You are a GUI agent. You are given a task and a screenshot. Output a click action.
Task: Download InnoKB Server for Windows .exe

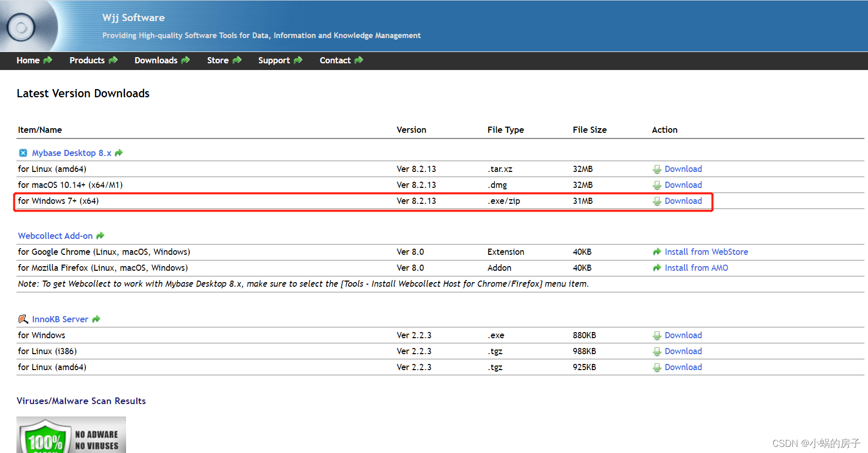coord(683,335)
